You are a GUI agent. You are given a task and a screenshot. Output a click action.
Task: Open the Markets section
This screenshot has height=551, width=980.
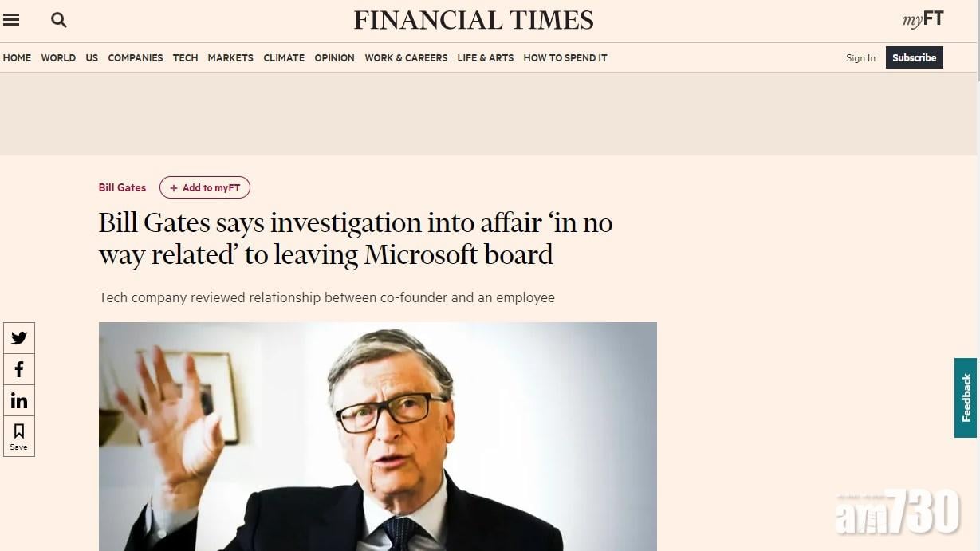click(x=230, y=58)
